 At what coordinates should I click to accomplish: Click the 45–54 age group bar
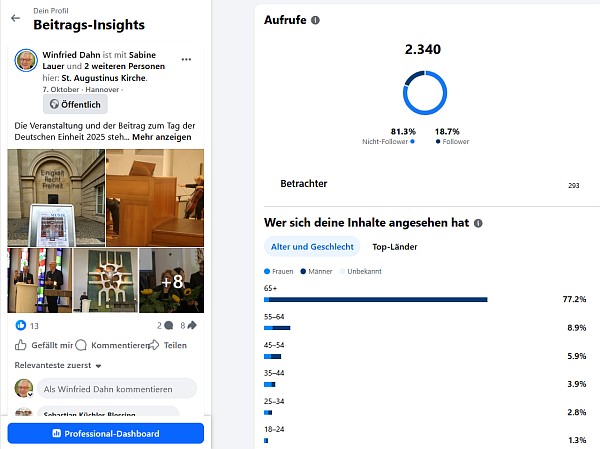[272, 356]
